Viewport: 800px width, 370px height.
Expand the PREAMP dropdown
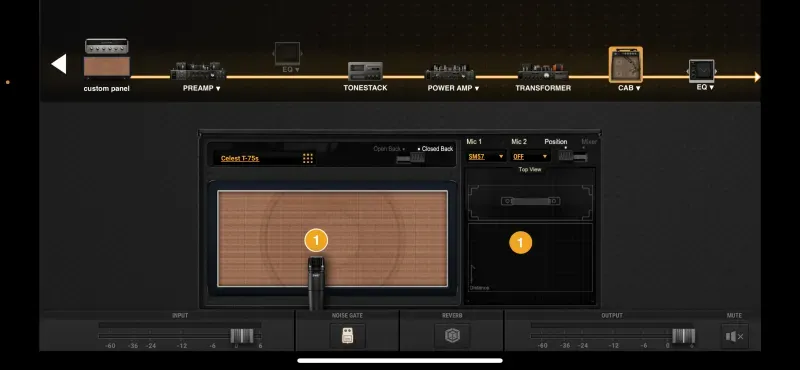202,88
